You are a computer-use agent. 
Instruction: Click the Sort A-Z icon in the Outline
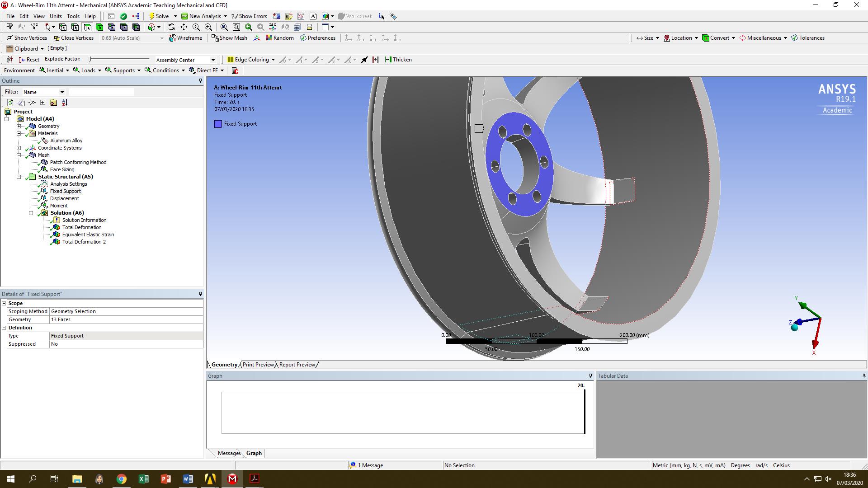[65, 103]
